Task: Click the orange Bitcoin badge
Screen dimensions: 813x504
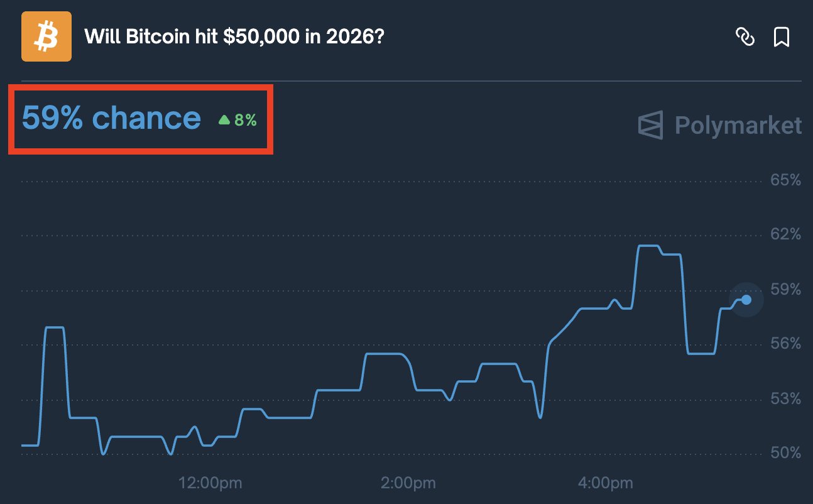Action: pyautogui.click(x=46, y=36)
